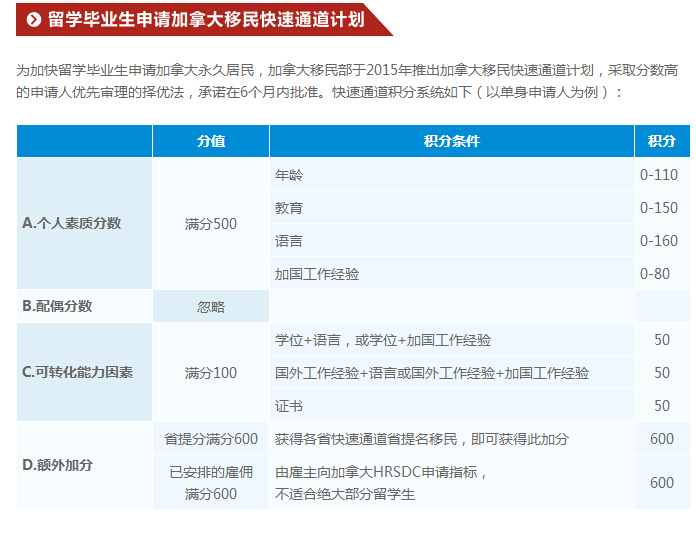Screen dimensions: 696x533
Task: Click the A.个人素质分数 row label
Action: 84,223
